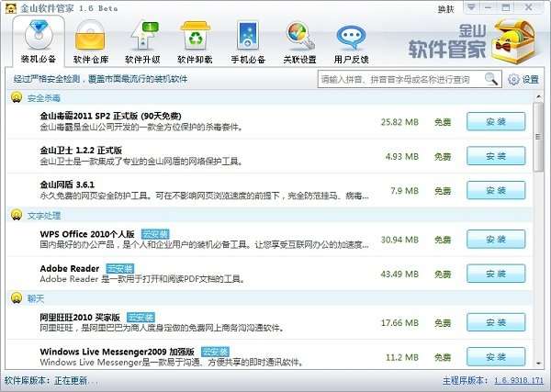
Task: Click the 云安装 tag beside 阿里旺旺2010
Action: [141, 318]
